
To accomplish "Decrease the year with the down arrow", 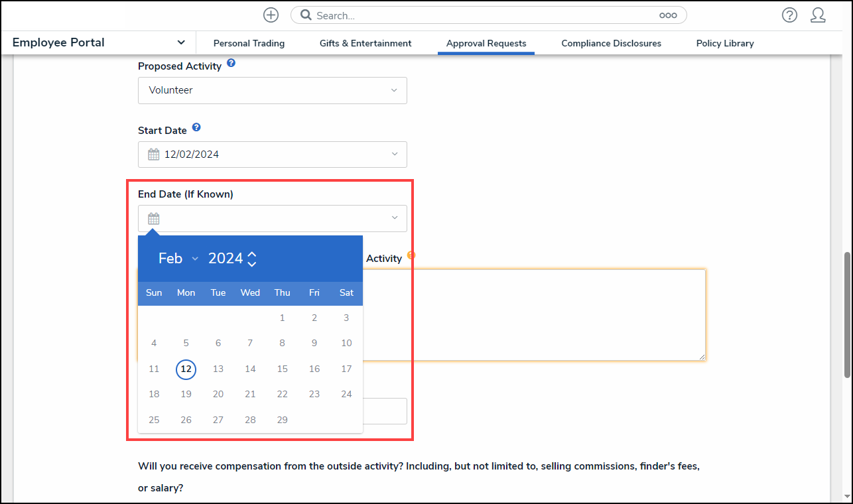I will pyautogui.click(x=252, y=264).
